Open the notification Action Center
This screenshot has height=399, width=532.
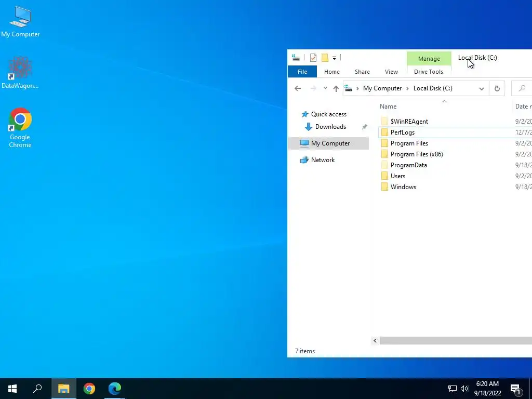516,389
